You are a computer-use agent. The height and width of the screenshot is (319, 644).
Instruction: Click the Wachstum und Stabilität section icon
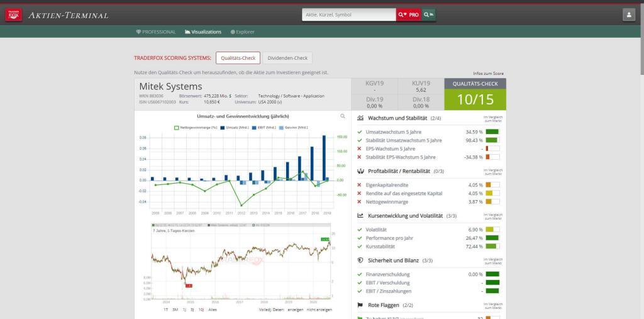[x=360, y=118]
